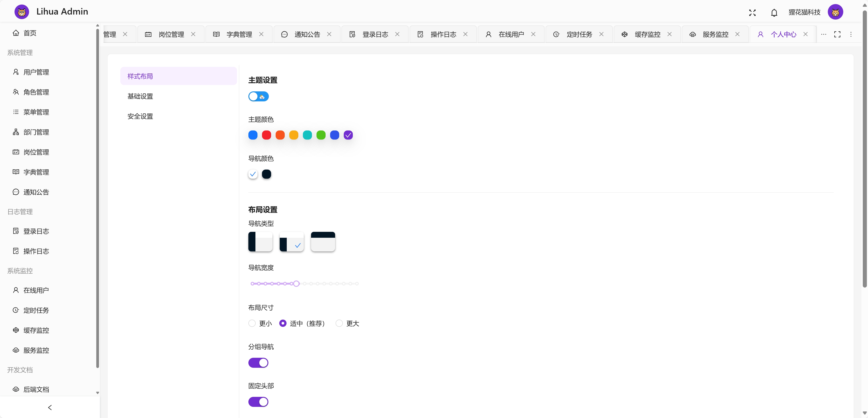This screenshot has width=868, height=418.
Task: Switch to the 登录日志 tab
Action: [x=375, y=34]
